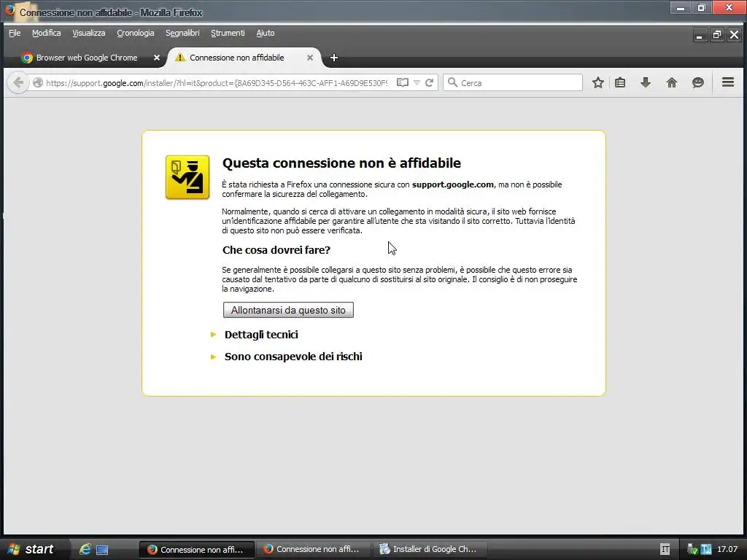This screenshot has height=560, width=747.
Task: Open the Downloads arrow icon
Action: click(x=646, y=82)
